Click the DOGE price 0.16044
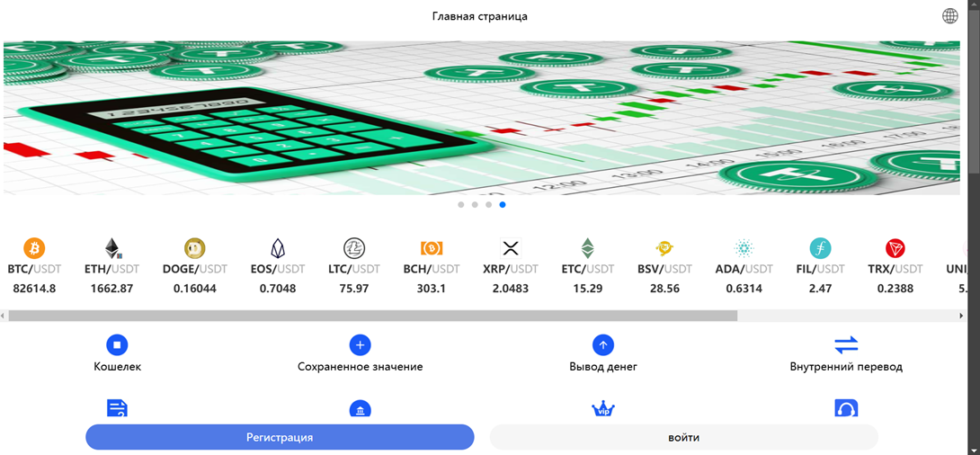980x455 pixels. click(x=194, y=289)
